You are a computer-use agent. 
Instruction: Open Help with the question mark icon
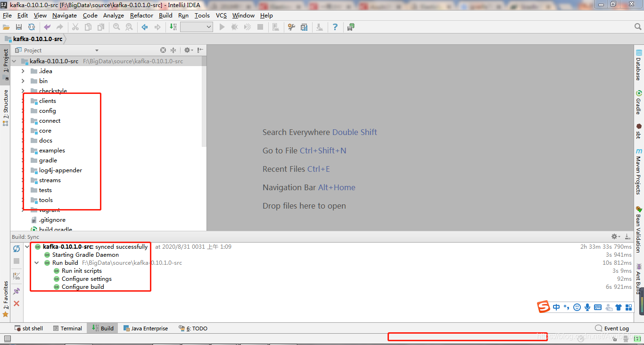(x=335, y=27)
